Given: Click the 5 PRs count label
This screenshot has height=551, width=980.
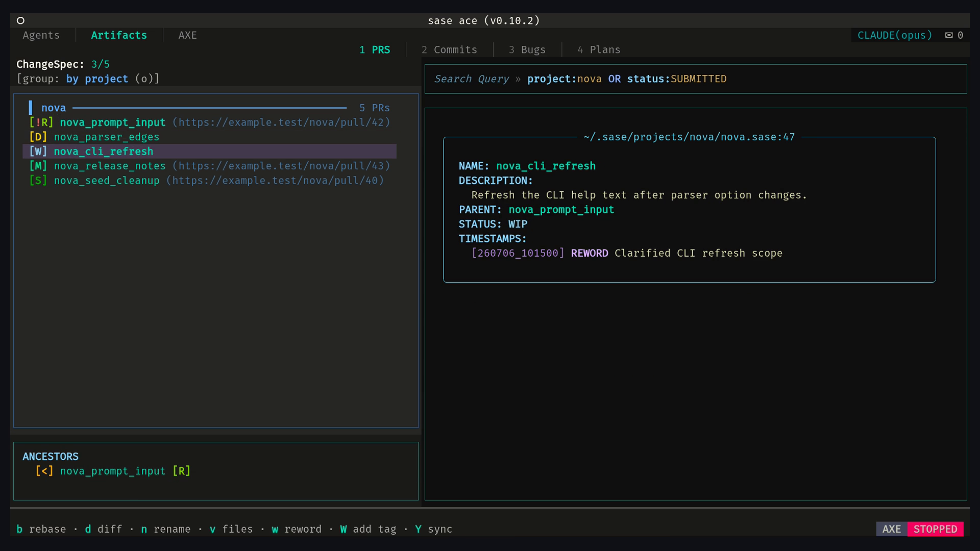Looking at the screenshot, I should 374,108.
